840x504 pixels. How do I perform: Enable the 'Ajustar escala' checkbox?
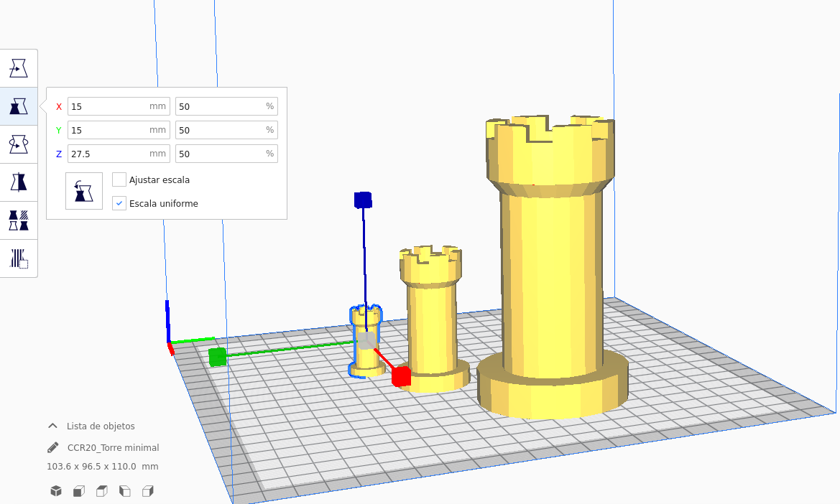(119, 179)
